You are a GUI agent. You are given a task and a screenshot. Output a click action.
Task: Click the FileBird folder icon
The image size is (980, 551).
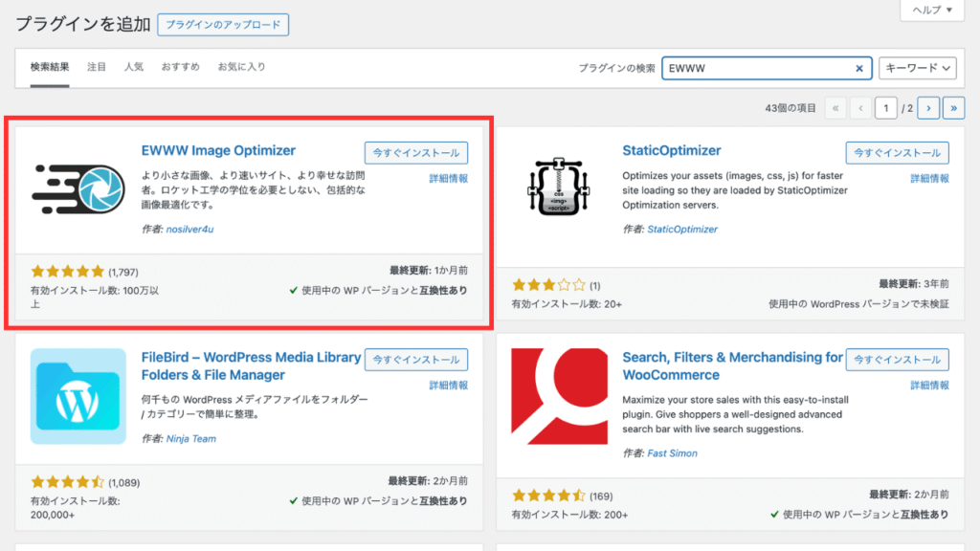coord(78,396)
